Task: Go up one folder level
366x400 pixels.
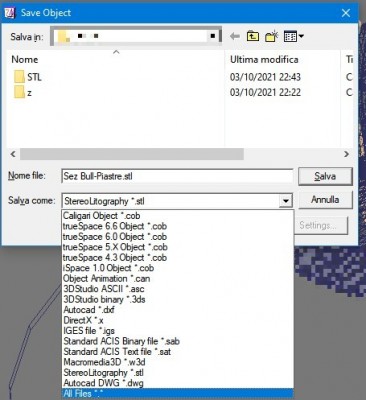Action: [253, 36]
